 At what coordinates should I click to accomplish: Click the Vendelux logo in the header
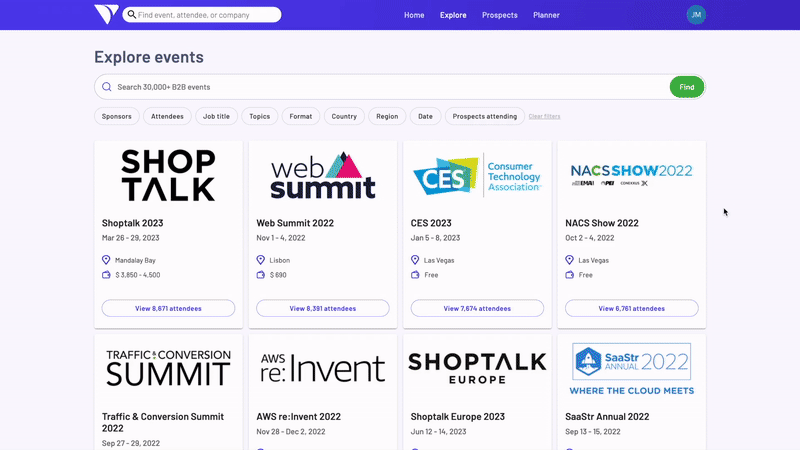click(106, 14)
